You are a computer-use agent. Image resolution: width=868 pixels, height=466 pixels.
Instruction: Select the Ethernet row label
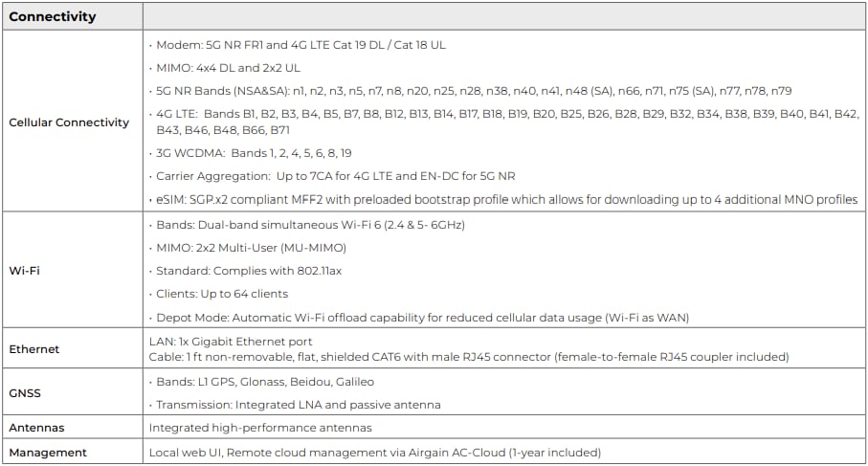pos(34,349)
